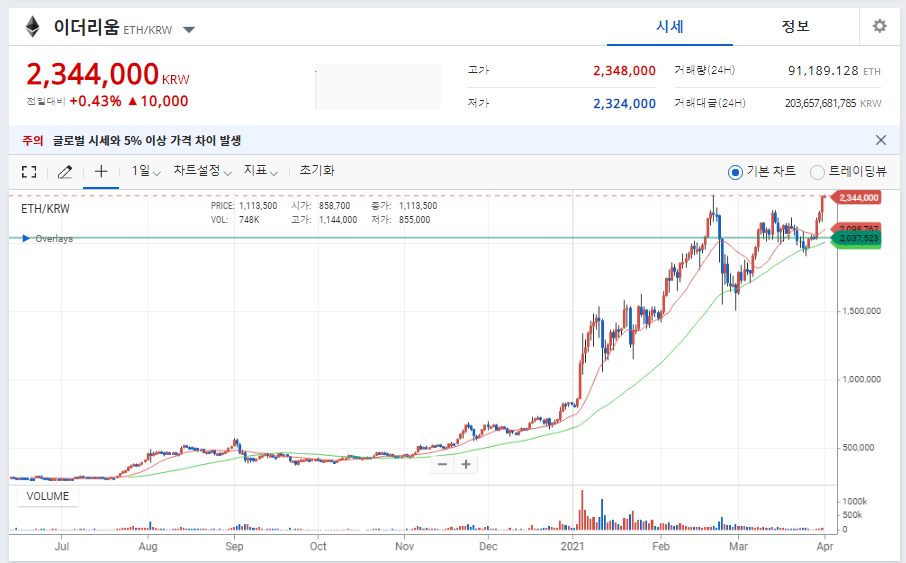
Task: Open the 1일 interval dropdown
Action: point(146,171)
